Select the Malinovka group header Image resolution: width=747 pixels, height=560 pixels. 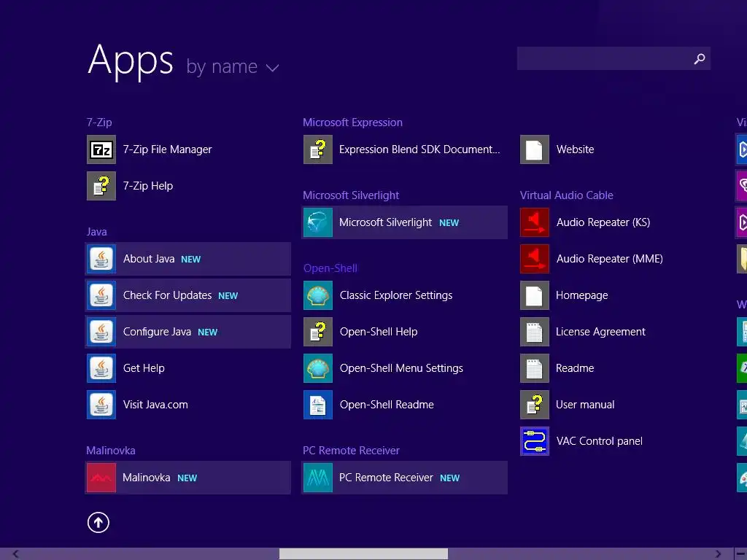click(111, 451)
